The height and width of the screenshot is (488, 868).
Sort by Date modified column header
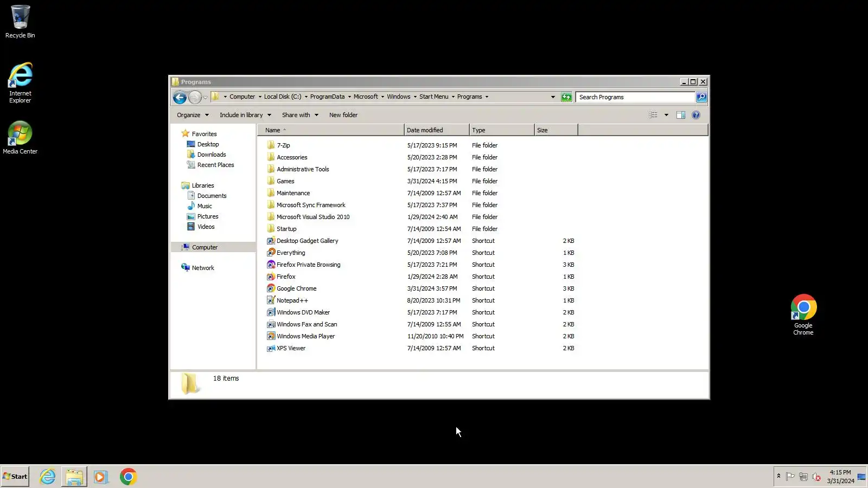point(437,130)
